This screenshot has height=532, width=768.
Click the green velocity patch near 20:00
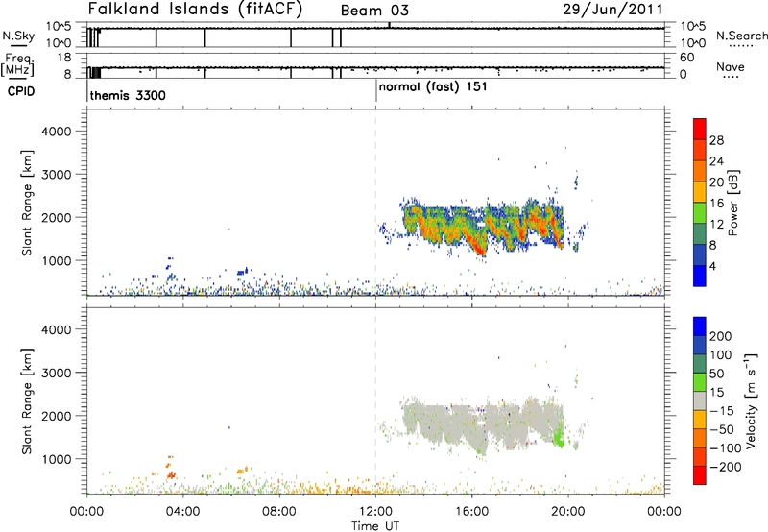(x=559, y=436)
